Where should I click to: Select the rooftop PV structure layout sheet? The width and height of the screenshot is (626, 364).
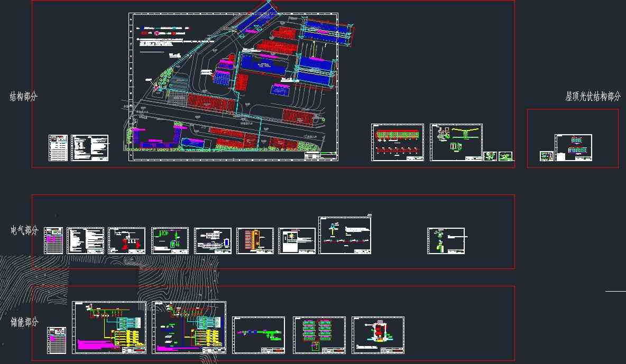coord(573,147)
